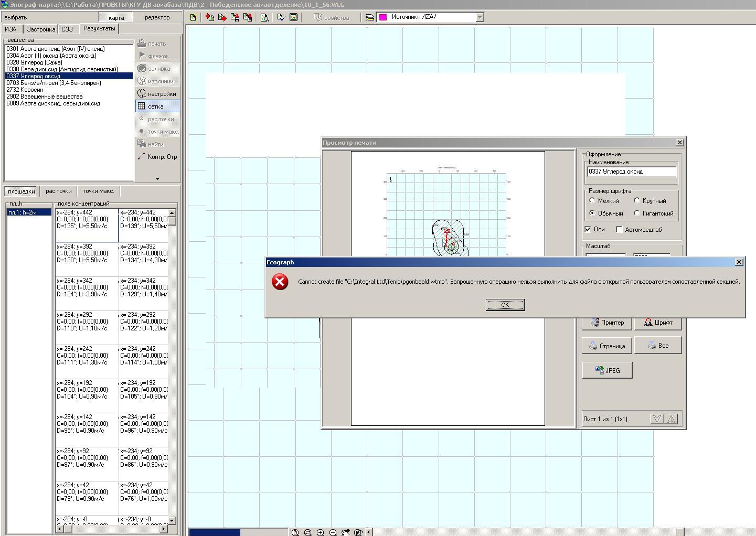Click the map save-to-disk toolbar icon
The image size is (756, 536).
click(x=235, y=17)
